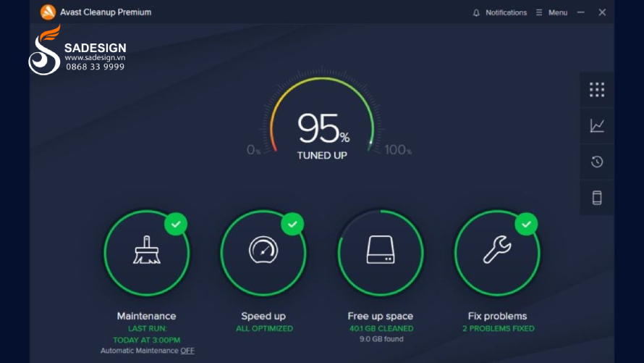Click the mobile phone icon in sidebar
Screen dimensions: 644x363
597,198
